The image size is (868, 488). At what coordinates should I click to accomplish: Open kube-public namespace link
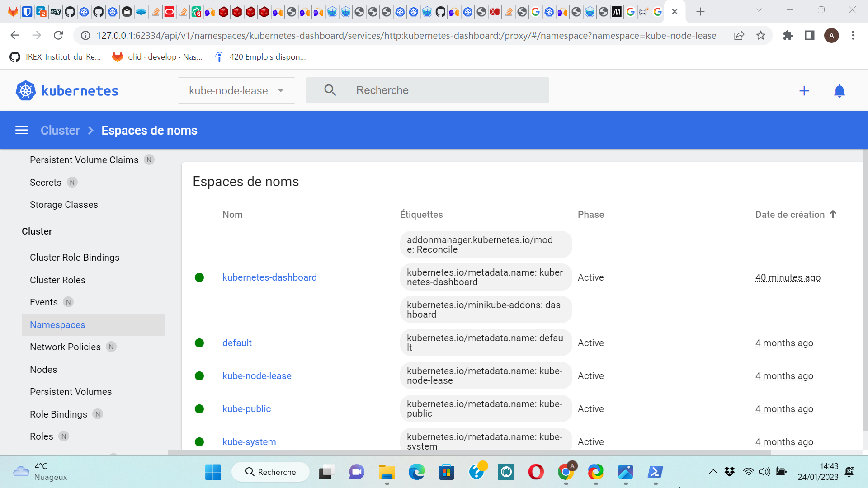246,409
